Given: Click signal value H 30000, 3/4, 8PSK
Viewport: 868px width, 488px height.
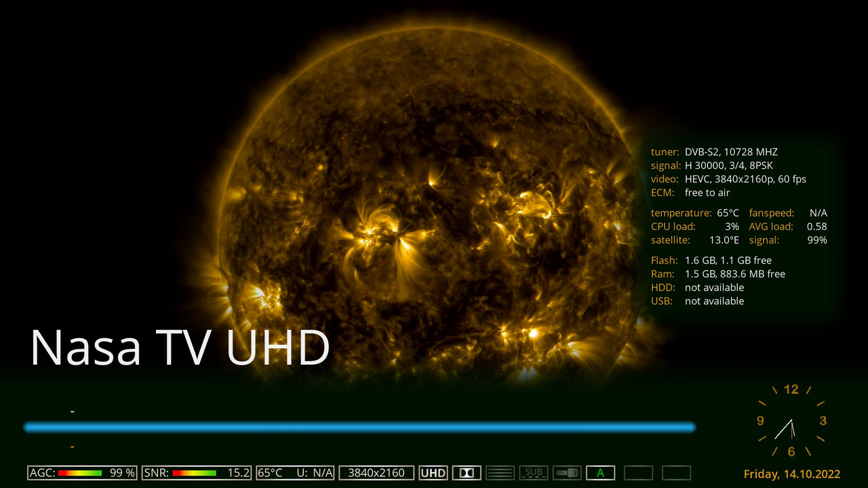Looking at the screenshot, I should (x=729, y=165).
